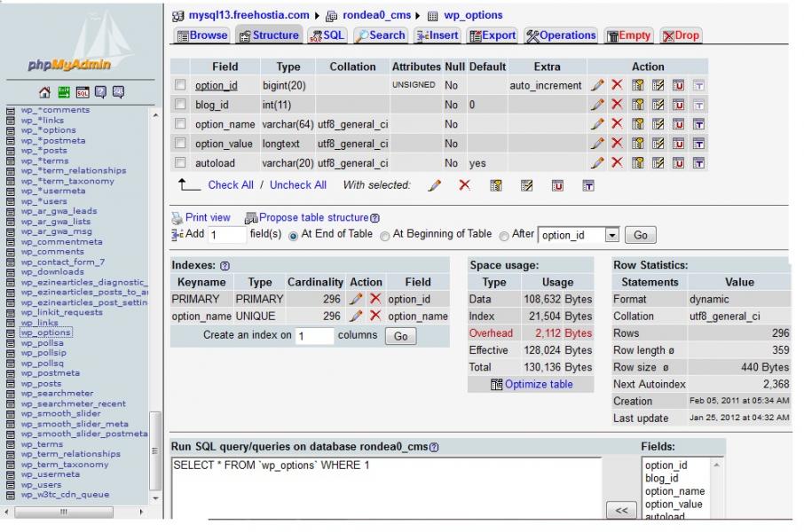Tick the option_id field checkbox

(x=180, y=84)
